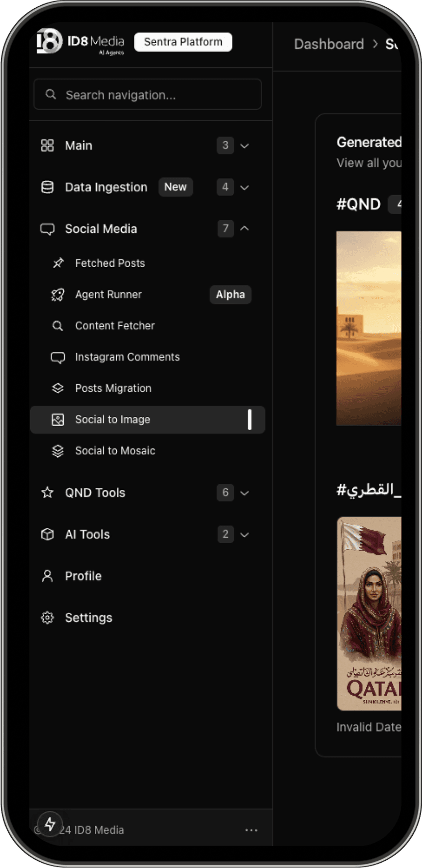Select Content Fetcher in sidebar
The width and height of the screenshot is (422, 868).
115,326
